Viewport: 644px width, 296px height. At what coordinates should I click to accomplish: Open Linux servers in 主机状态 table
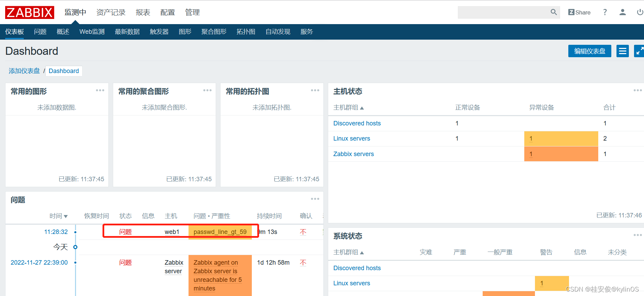352,139
